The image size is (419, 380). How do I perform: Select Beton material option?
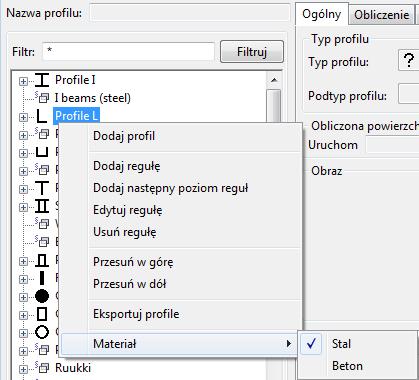click(358, 366)
